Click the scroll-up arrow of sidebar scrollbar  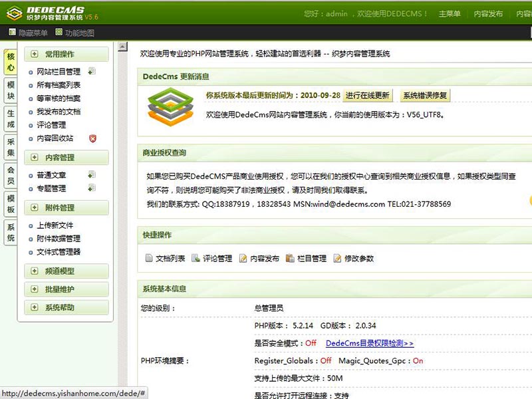click(122, 47)
